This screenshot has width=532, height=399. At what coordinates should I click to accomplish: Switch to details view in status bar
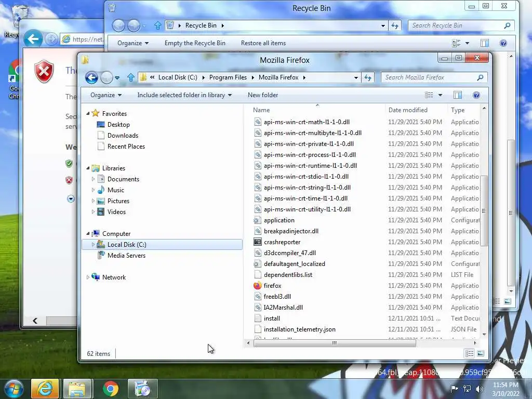pos(470,353)
